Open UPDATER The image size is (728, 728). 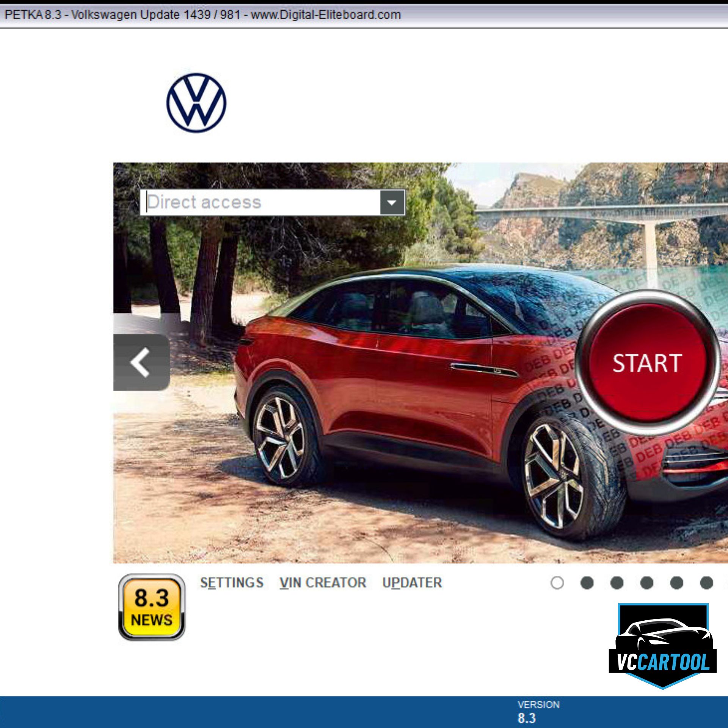tap(412, 583)
